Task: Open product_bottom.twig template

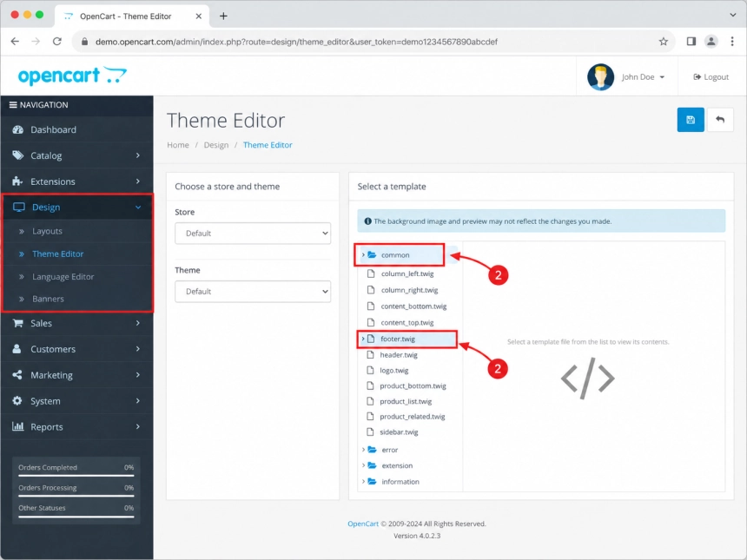Action: coord(413,386)
